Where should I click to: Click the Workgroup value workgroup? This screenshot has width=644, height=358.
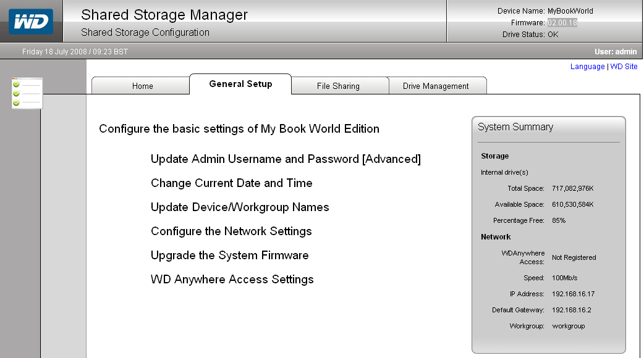point(569,326)
